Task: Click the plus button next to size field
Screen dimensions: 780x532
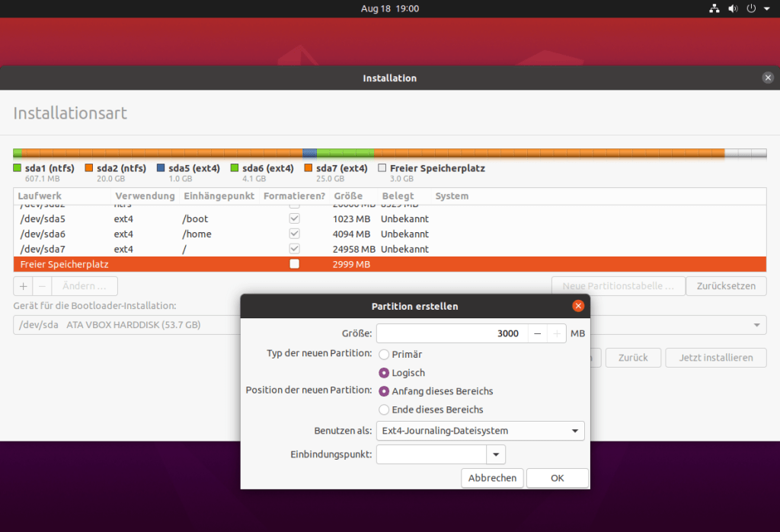Action: (x=557, y=333)
